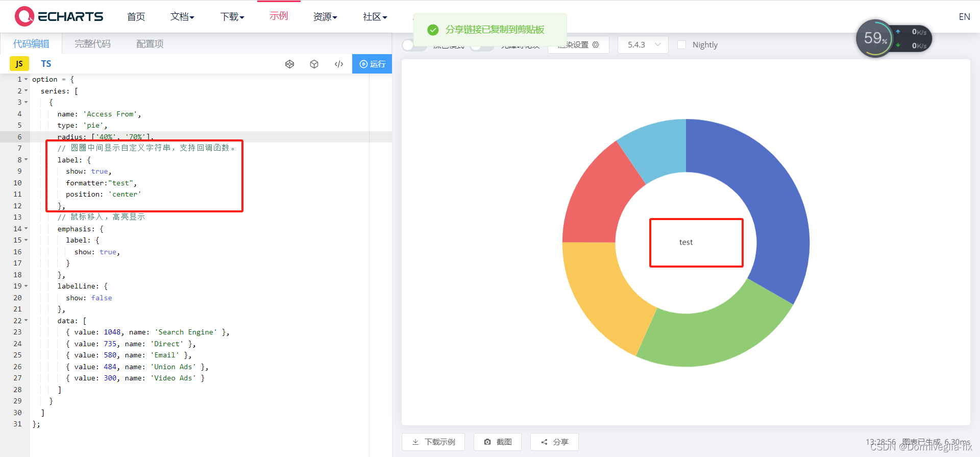Image resolution: width=980 pixels, height=457 pixels.
Task: Click the "test" label in chart center
Action: point(686,243)
